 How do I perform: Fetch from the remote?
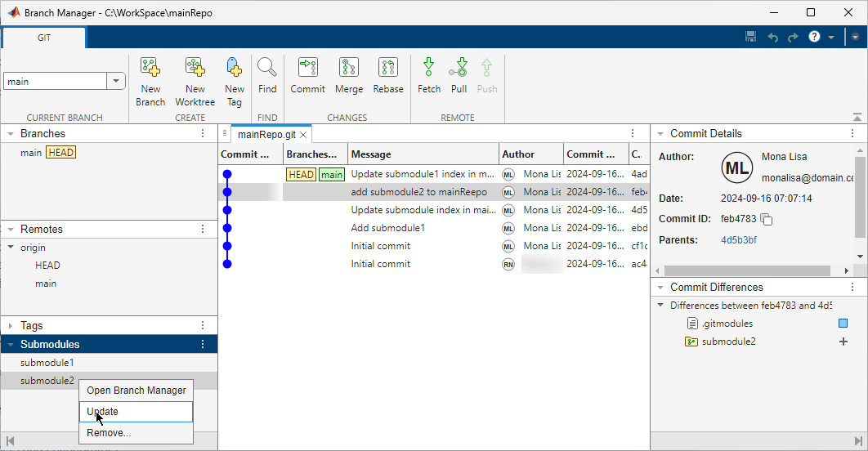428,69
